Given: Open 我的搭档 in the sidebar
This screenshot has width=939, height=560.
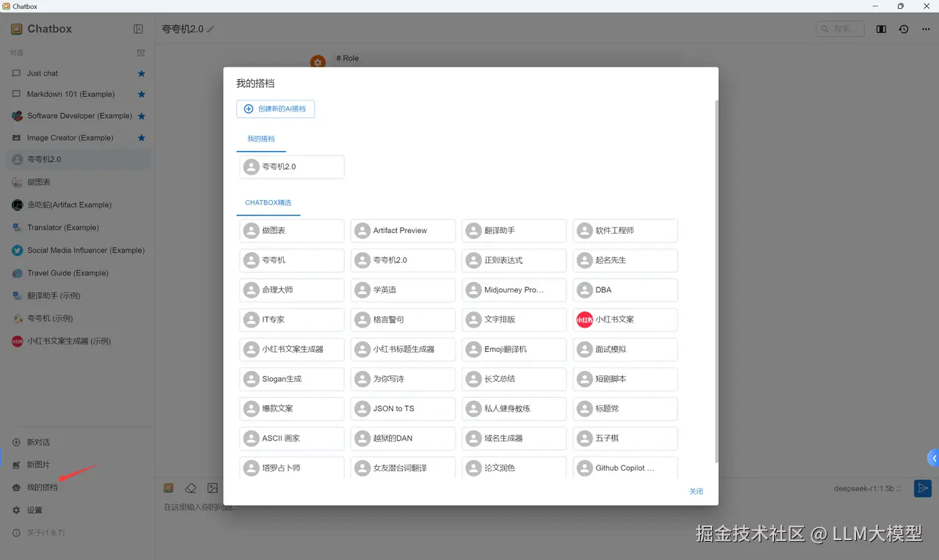Looking at the screenshot, I should click(x=78, y=487).
